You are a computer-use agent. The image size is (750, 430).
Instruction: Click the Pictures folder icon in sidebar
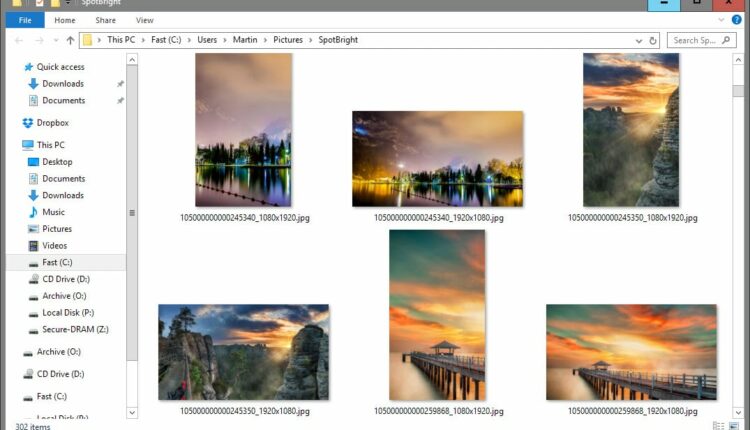coord(33,229)
